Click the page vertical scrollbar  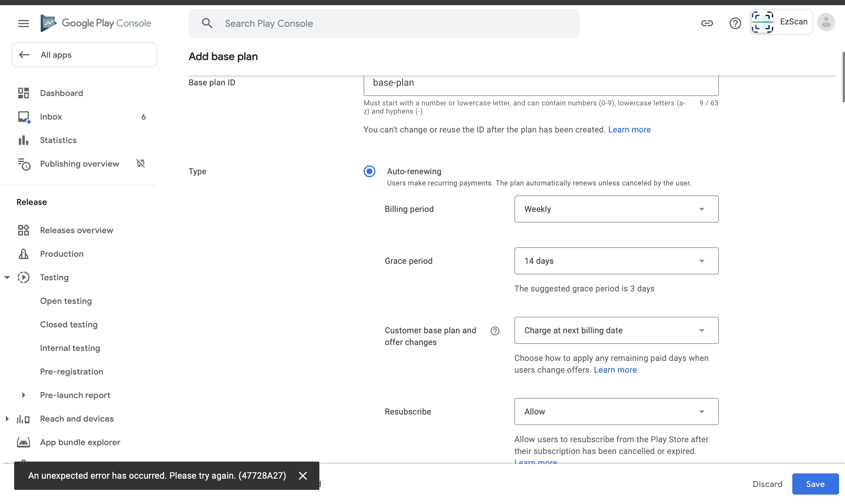(843, 77)
